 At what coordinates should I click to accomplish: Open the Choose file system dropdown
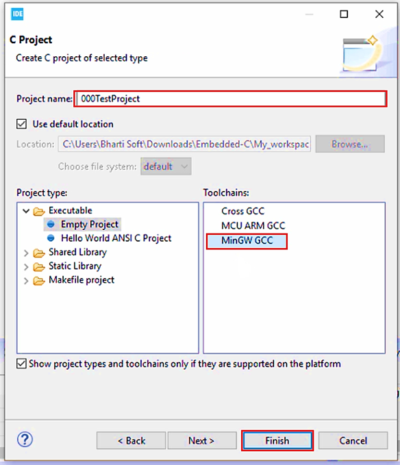point(166,166)
